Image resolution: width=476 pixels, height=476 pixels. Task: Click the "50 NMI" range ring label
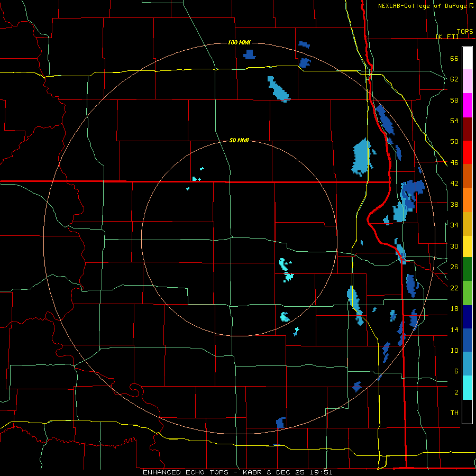239,140
